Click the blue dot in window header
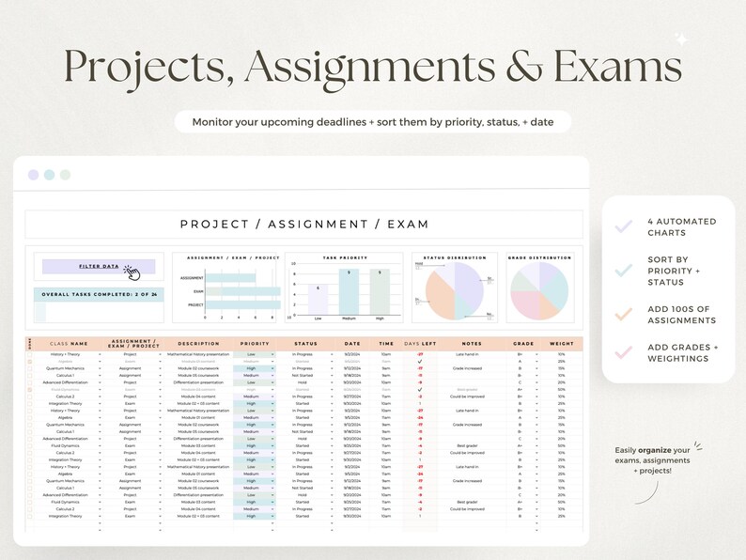 49,175
